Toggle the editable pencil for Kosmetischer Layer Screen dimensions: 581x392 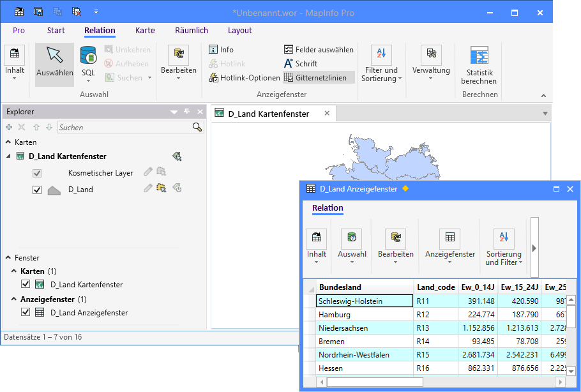point(148,171)
